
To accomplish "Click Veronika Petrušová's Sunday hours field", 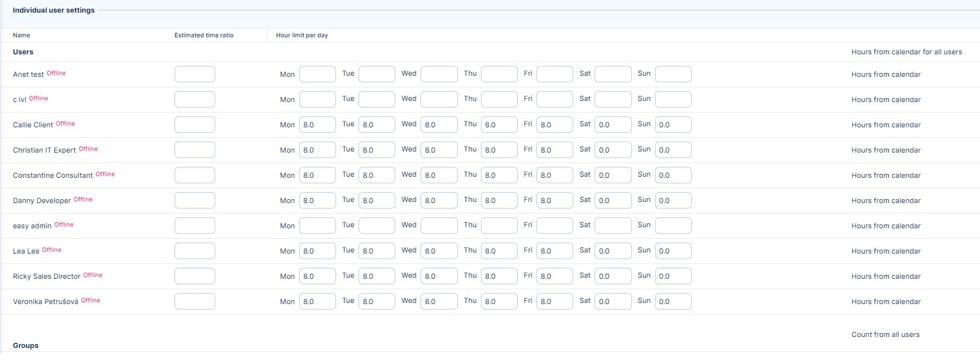I will point(673,301).
